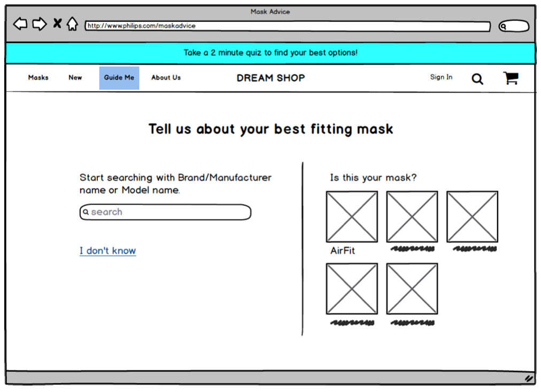Open the About Us page
The image size is (541, 392).
click(x=166, y=77)
